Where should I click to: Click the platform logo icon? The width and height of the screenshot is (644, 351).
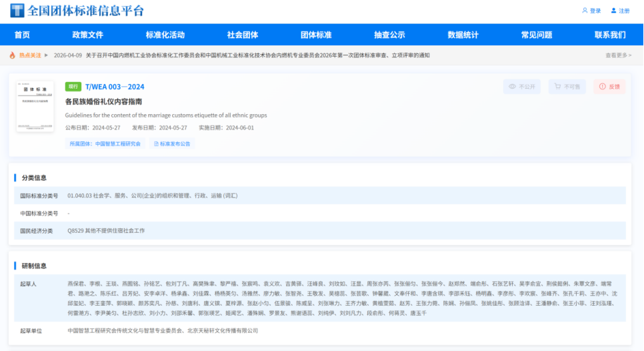(17, 11)
